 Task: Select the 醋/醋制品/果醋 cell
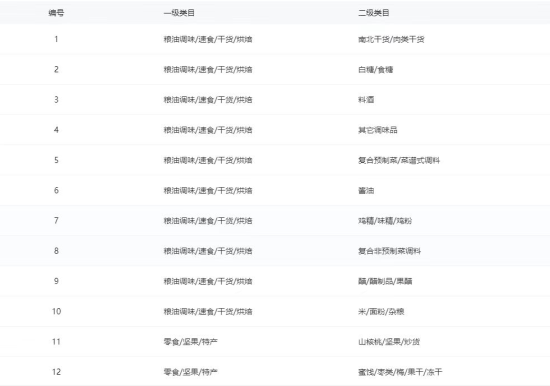coord(385,281)
